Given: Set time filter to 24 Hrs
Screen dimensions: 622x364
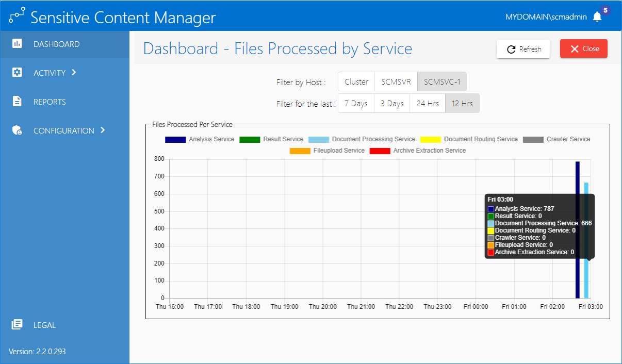Looking at the screenshot, I should [x=428, y=103].
